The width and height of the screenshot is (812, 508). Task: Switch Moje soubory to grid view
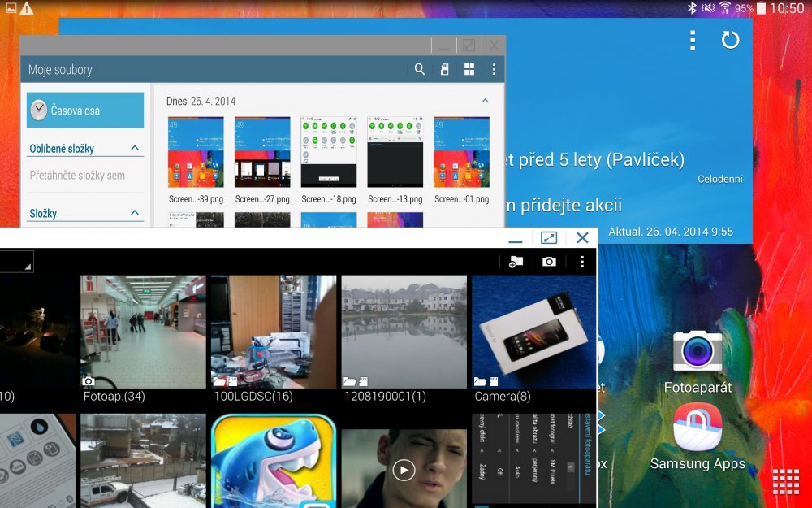pyautogui.click(x=469, y=69)
